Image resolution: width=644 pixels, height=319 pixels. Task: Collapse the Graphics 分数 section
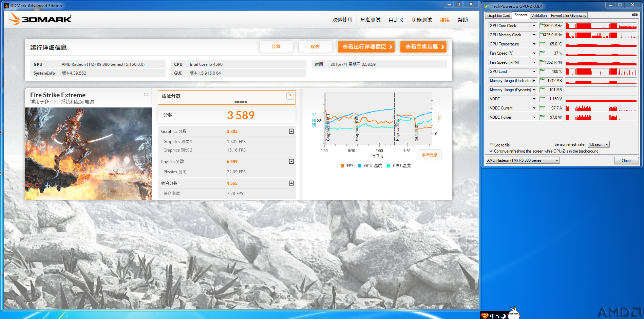(291, 131)
